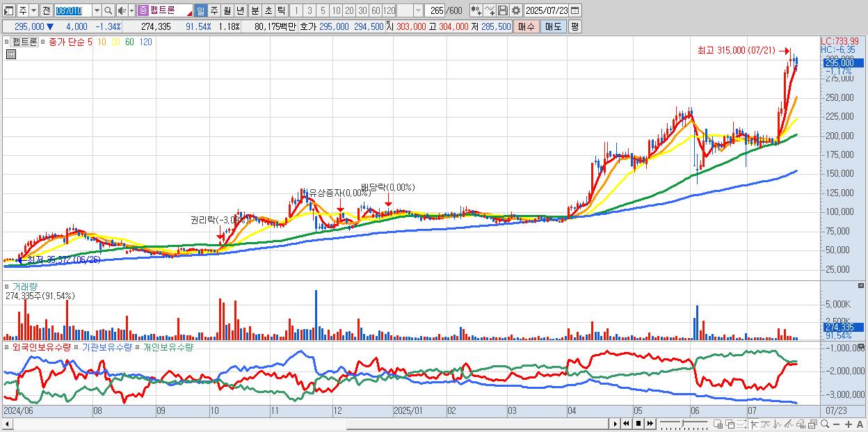Click the fast-forward button in replay controls
This screenshot has height=432, width=868.
click(x=650, y=424)
